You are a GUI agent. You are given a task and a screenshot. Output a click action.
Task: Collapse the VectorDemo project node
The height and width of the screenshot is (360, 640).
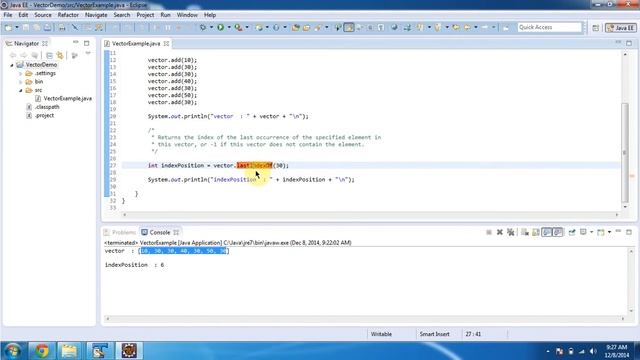[12, 65]
